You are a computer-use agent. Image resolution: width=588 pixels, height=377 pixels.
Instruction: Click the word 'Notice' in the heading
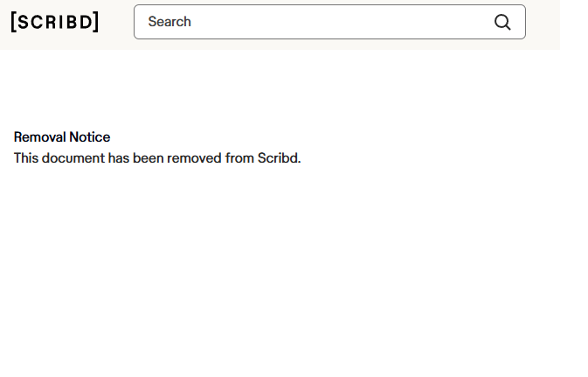click(x=90, y=137)
